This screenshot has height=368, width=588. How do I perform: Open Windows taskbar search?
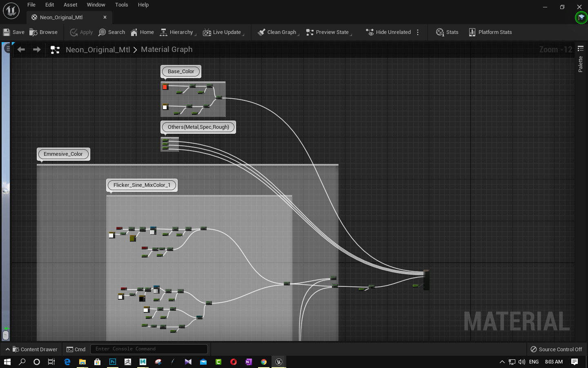[x=22, y=361]
